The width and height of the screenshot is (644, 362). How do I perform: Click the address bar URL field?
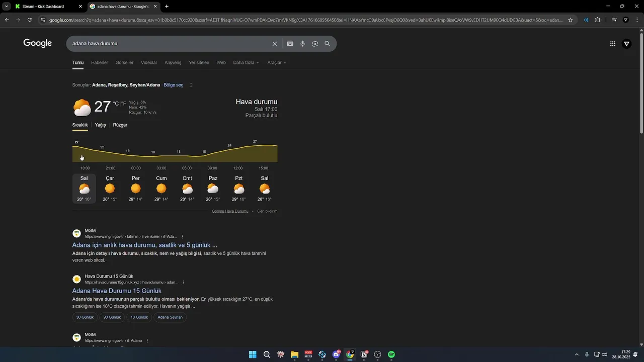306,20
